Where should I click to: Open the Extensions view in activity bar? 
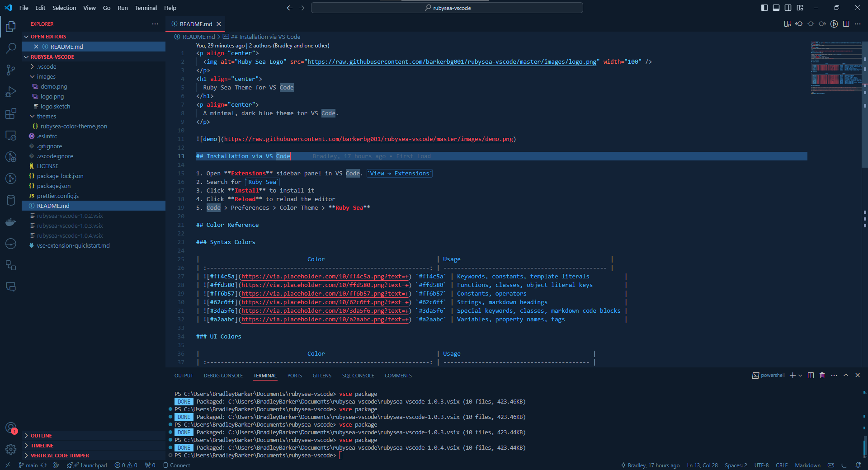click(x=11, y=113)
